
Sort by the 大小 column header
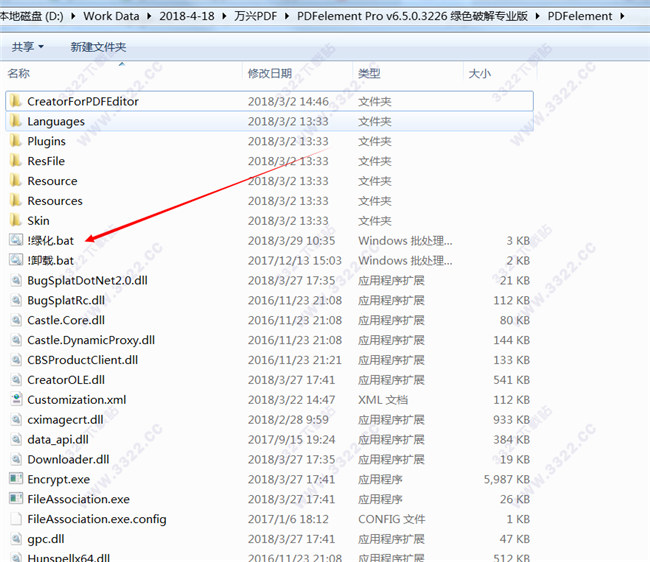point(480,73)
